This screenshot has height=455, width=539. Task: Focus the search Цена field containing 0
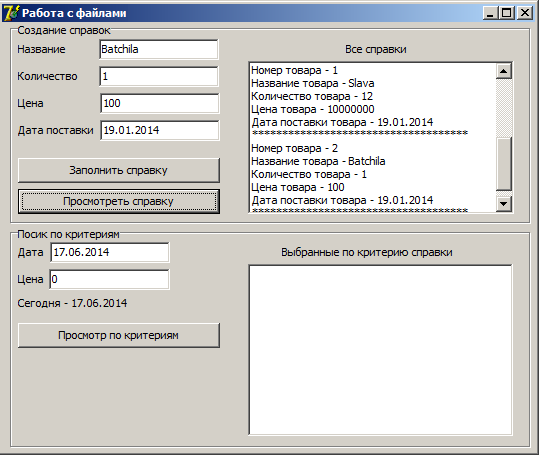click(x=110, y=279)
